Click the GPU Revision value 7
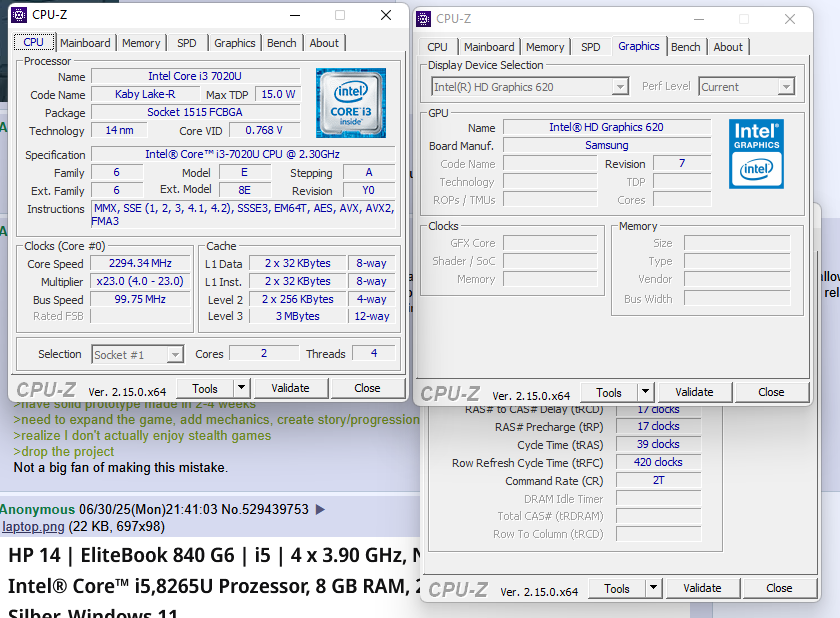 pyautogui.click(x=682, y=163)
